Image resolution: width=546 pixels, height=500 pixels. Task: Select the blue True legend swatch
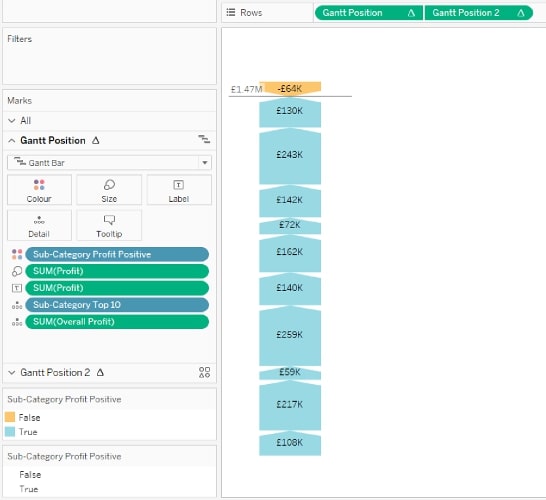point(10,432)
